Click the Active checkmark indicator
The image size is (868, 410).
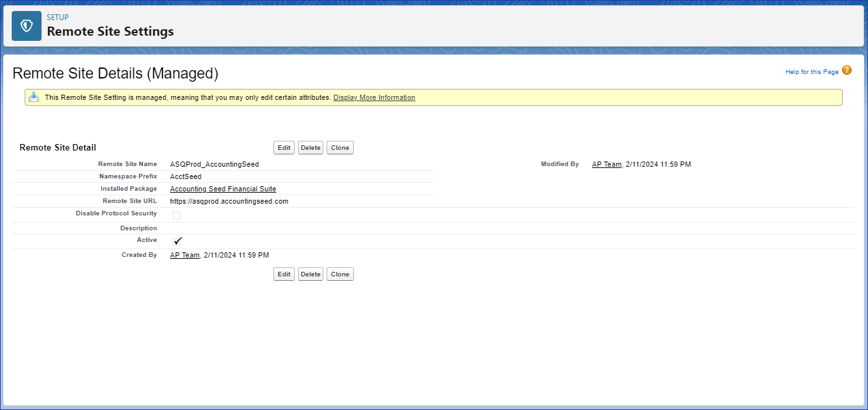(x=178, y=241)
